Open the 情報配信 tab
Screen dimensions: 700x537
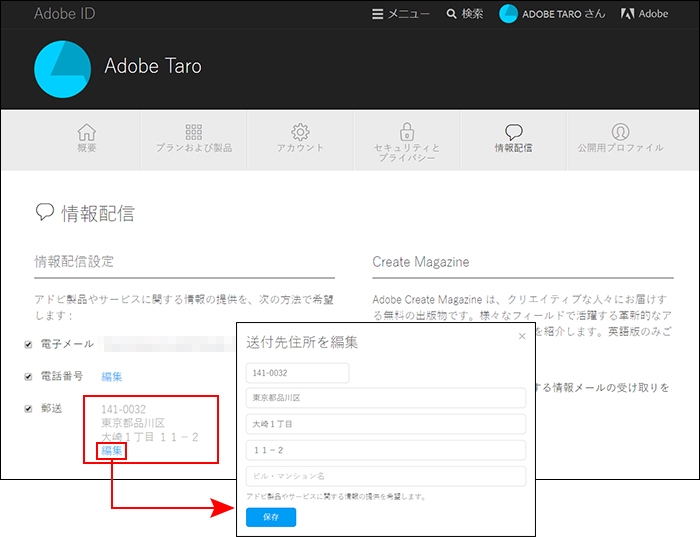coord(513,139)
